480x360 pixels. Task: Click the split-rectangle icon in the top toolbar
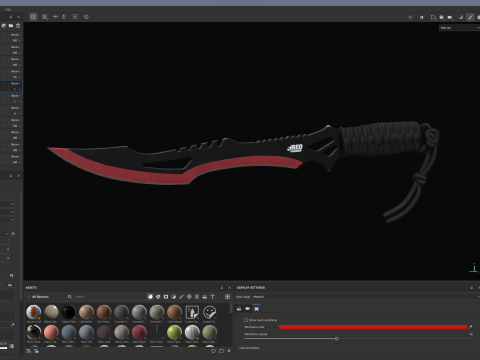click(75, 17)
